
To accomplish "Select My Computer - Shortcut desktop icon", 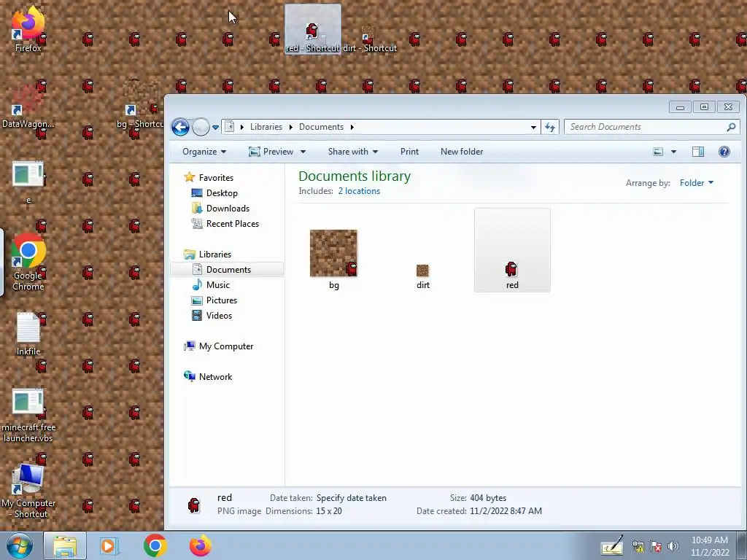I will pos(28,491).
